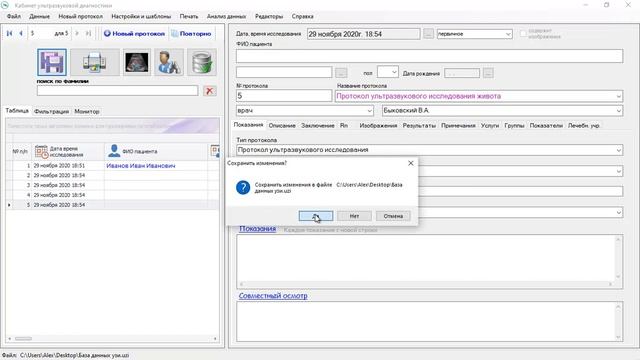Go to next record arrow
640x360 pixels.
pos(77,33)
